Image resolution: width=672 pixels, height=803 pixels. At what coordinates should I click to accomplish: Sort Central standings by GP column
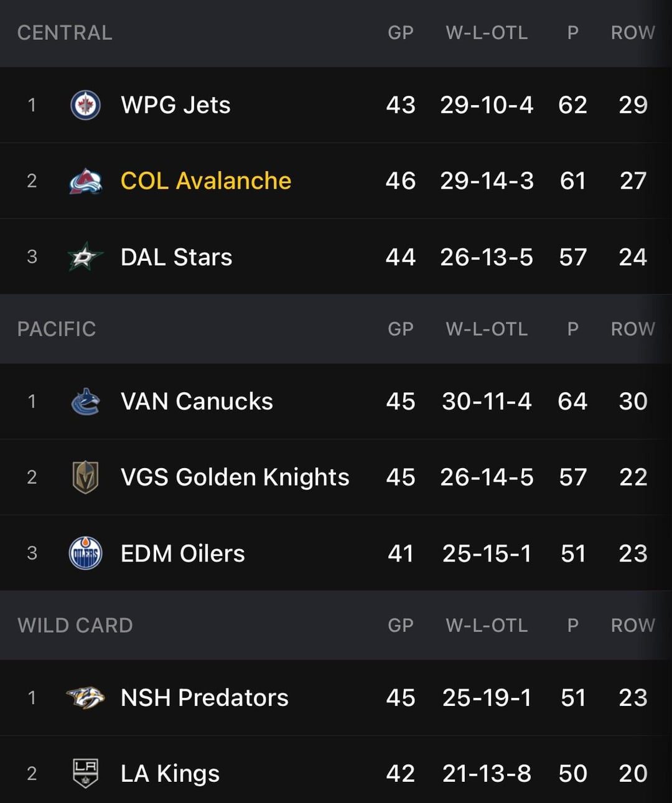click(400, 33)
